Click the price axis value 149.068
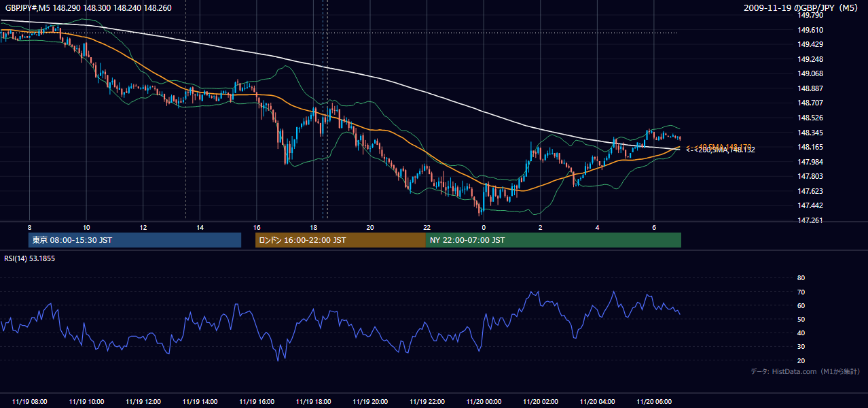 810,74
